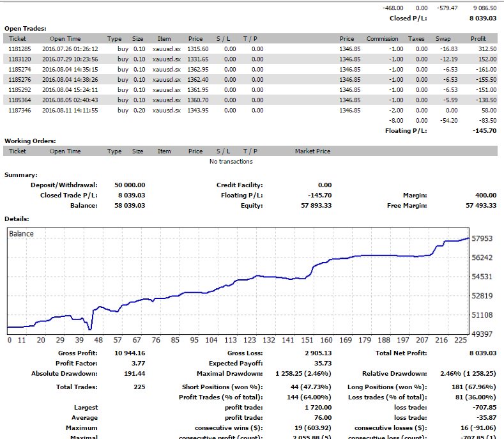Image resolution: width=504 pixels, height=439 pixels.
Task: Click open price 1360.70
Action: click(198, 100)
